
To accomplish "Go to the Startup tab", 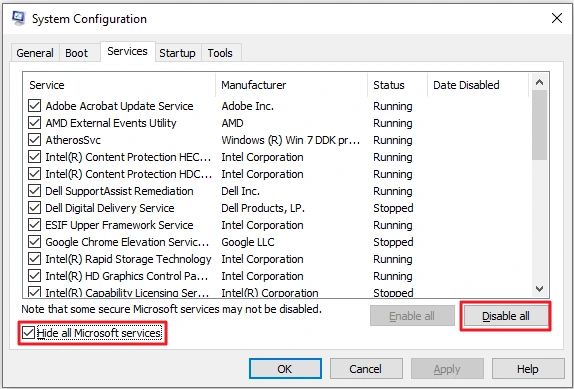I will [x=177, y=53].
